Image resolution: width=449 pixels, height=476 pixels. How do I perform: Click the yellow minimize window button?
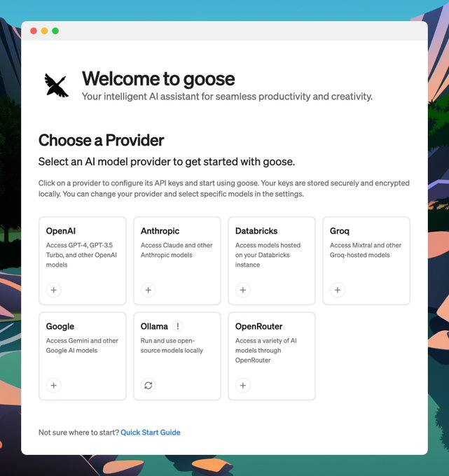coord(44,31)
